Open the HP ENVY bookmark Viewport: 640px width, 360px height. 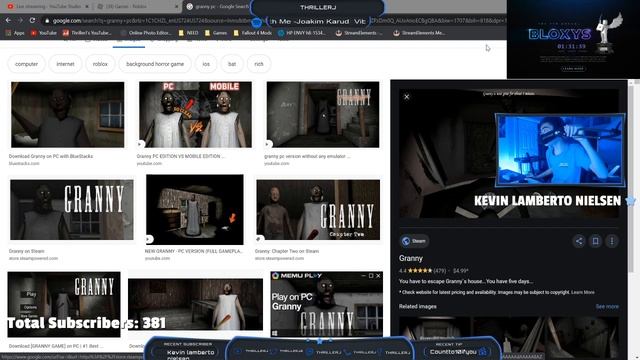pos(302,33)
